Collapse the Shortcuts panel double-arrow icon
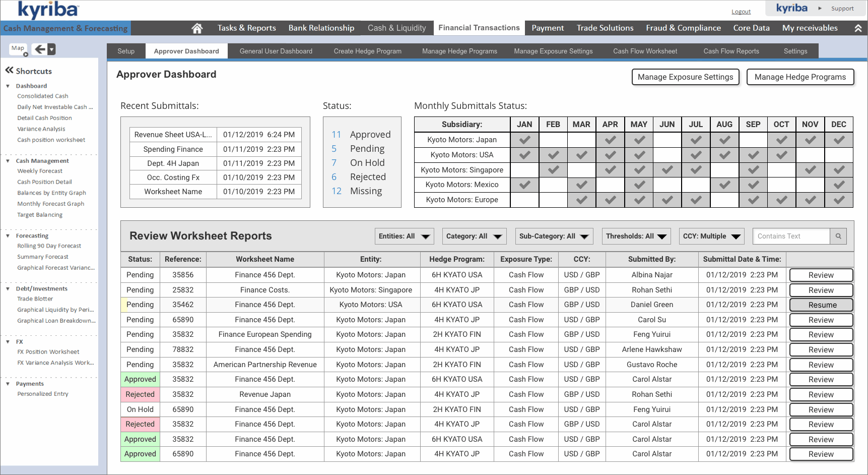Screen dimensions: 868x475 [9, 71]
